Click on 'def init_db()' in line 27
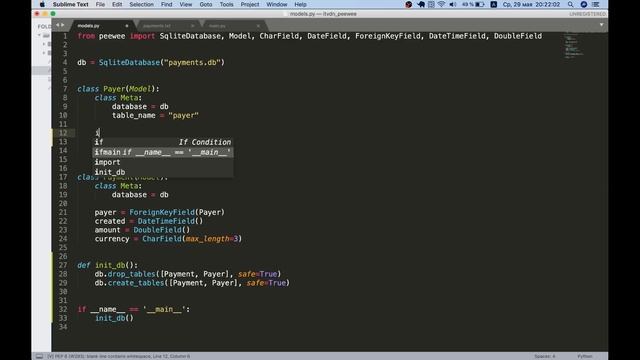This screenshot has width=640, height=360. (x=107, y=265)
